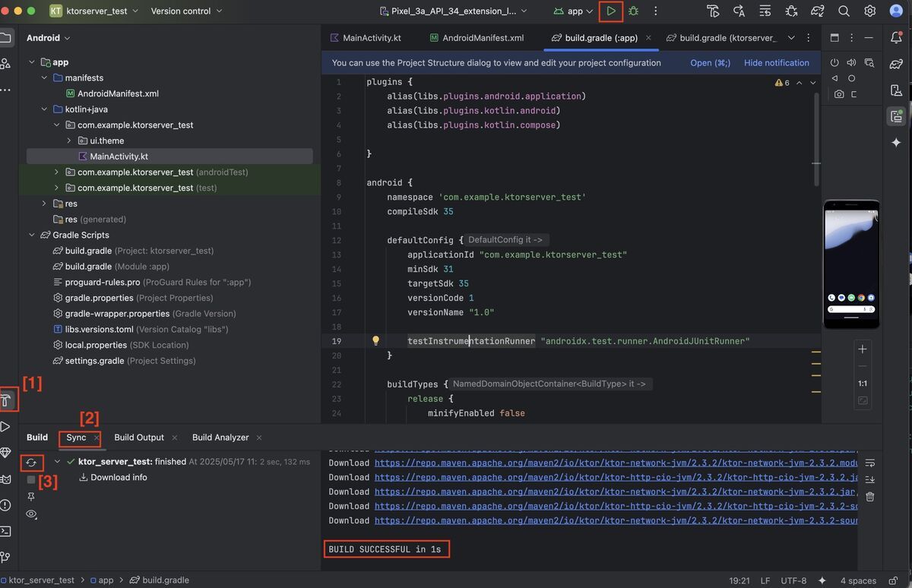This screenshot has height=588, width=912.
Task: Click the editor vertical scrollbar
Action: [817, 139]
